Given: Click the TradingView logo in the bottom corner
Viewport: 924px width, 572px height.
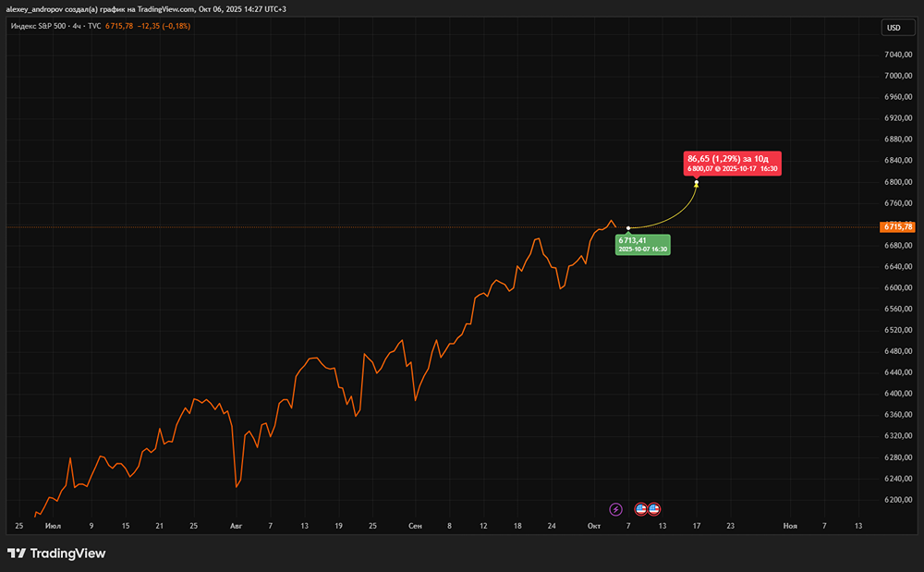Looking at the screenshot, I should pos(57,553).
